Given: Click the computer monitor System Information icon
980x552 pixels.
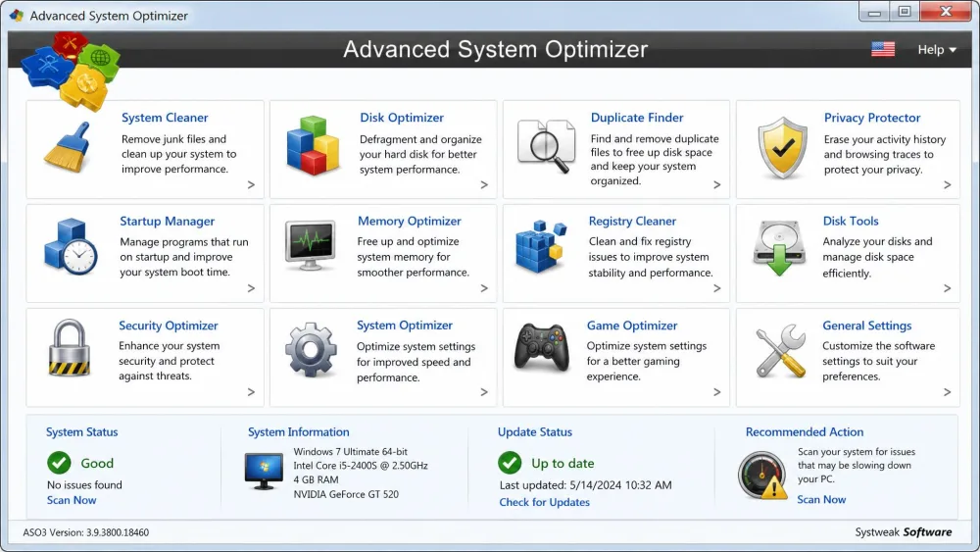Looking at the screenshot, I should [x=264, y=472].
